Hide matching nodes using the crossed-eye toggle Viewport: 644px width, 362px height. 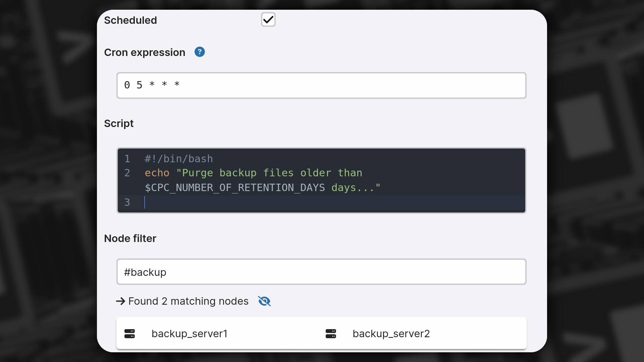pyautogui.click(x=264, y=301)
